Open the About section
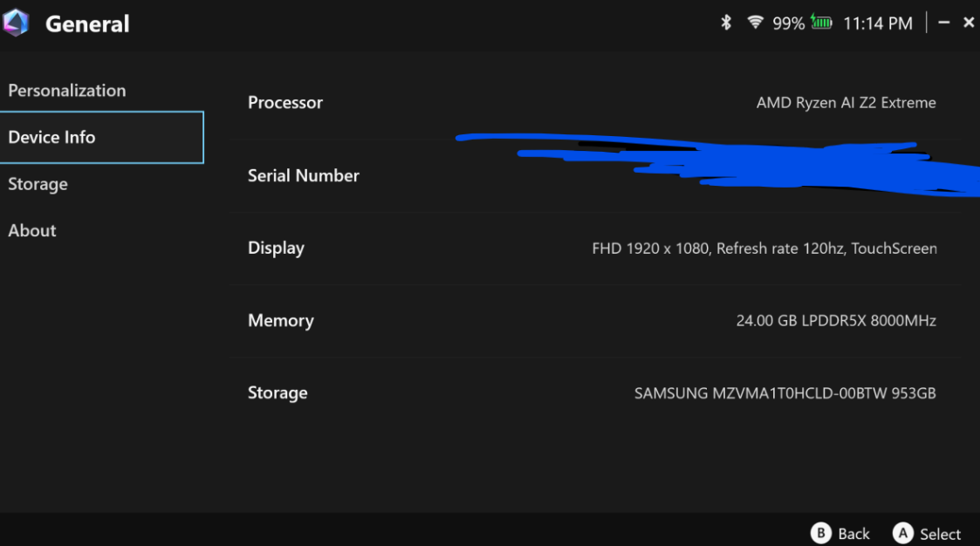This screenshot has width=980, height=546. [x=32, y=230]
